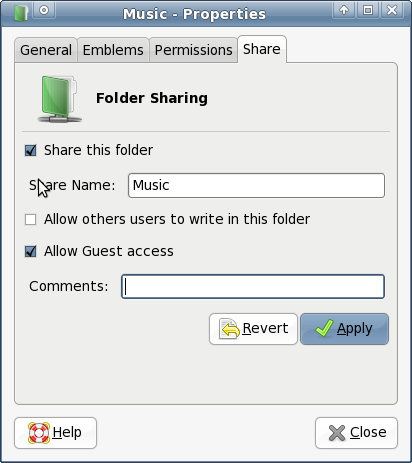The width and height of the screenshot is (412, 463).
Task: Click the green folder icon in title bar
Action: coord(21,13)
